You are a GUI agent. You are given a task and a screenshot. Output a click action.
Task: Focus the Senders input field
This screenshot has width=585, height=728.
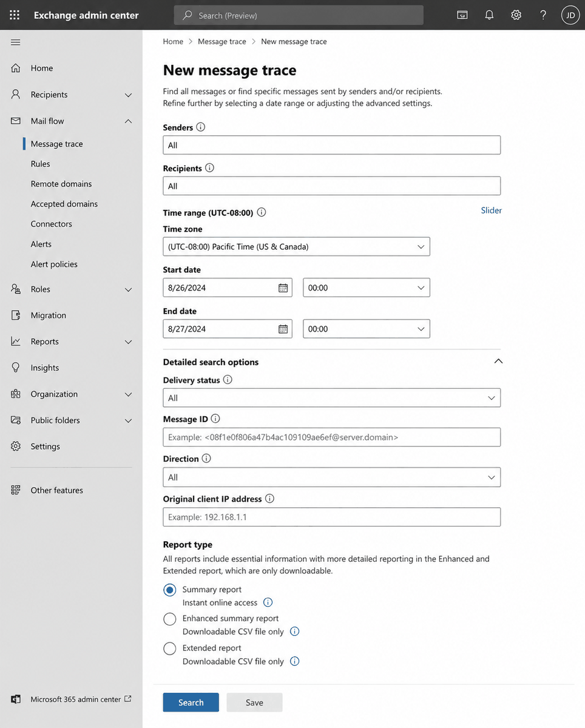pyautogui.click(x=332, y=145)
